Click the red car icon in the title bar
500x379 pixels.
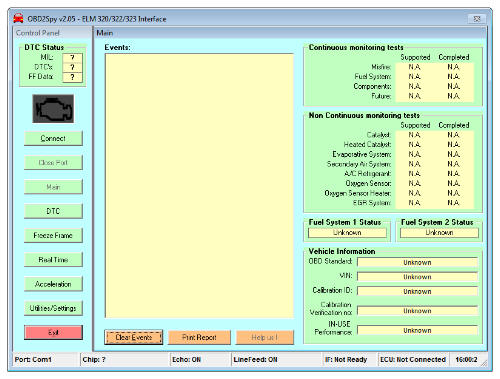point(18,19)
